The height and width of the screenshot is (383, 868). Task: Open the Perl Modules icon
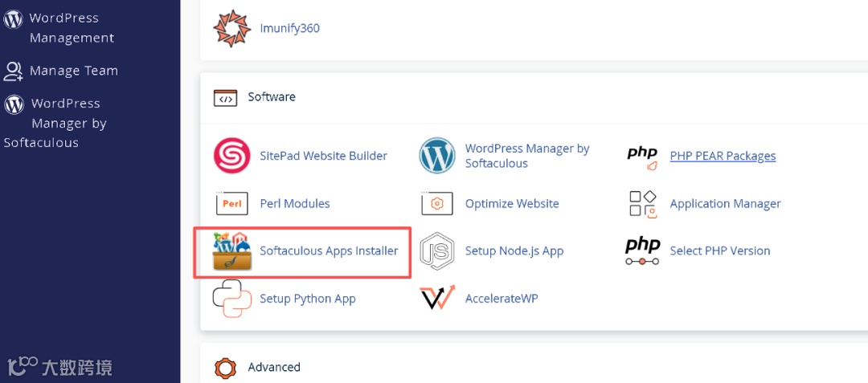pos(232,204)
